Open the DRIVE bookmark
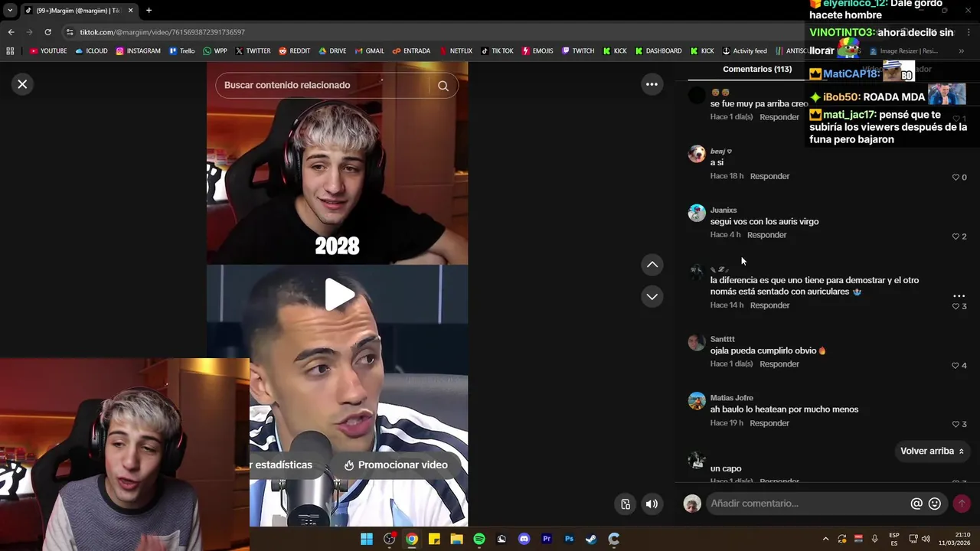Viewport: 980px width, 551px height. 333,51
